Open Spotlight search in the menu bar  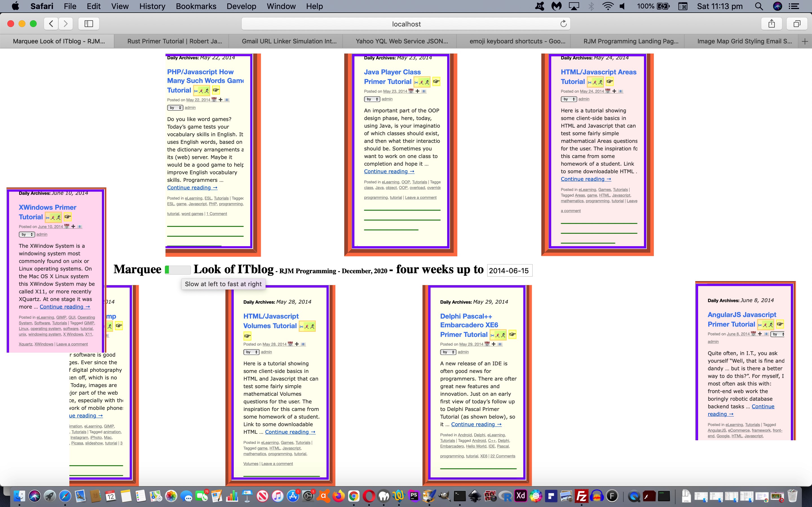coord(759,6)
